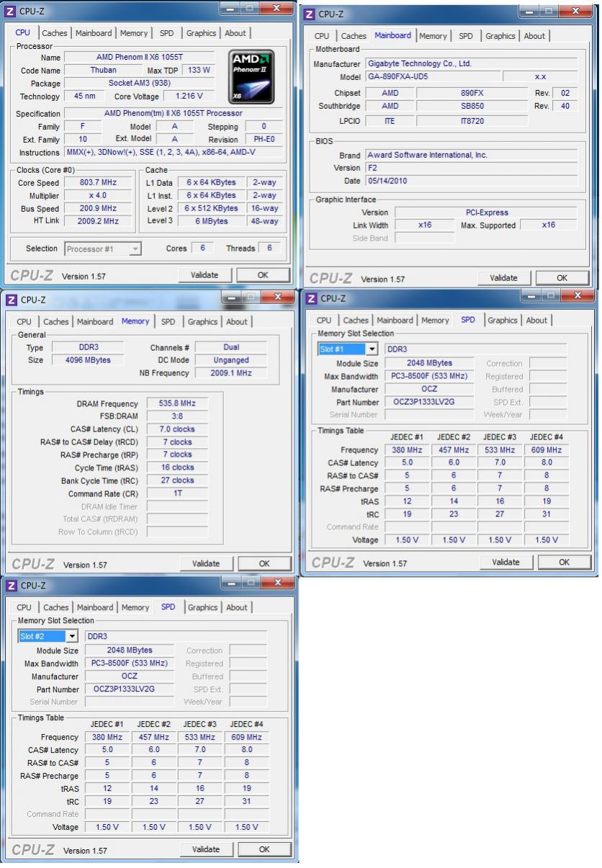Click the Graphic Interface Version PCI-Express field

(486, 212)
